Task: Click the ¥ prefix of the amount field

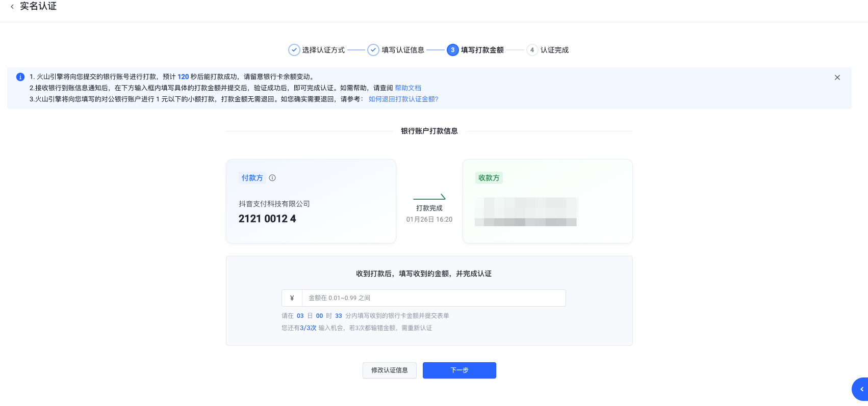Action: [x=292, y=298]
